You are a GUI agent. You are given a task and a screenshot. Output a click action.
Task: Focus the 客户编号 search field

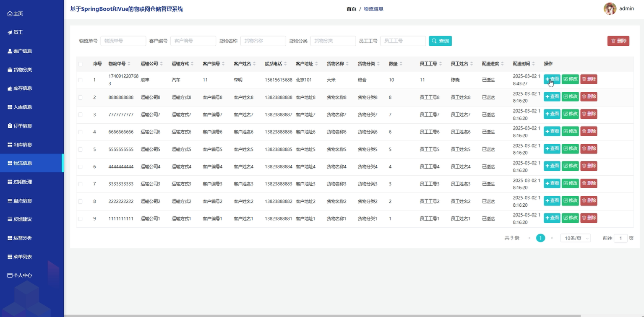pyautogui.click(x=193, y=41)
